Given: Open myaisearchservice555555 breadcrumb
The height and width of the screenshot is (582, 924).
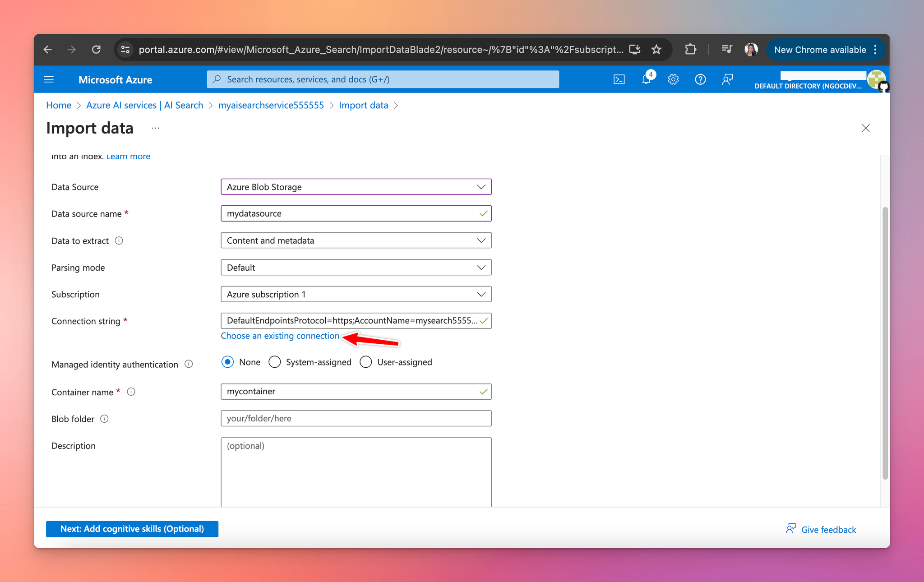Looking at the screenshot, I should [271, 105].
